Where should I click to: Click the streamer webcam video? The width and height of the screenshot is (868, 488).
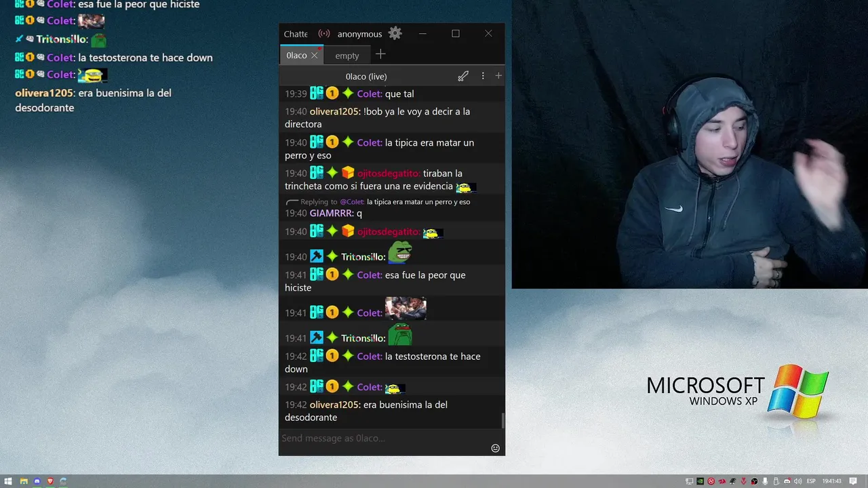pos(690,144)
